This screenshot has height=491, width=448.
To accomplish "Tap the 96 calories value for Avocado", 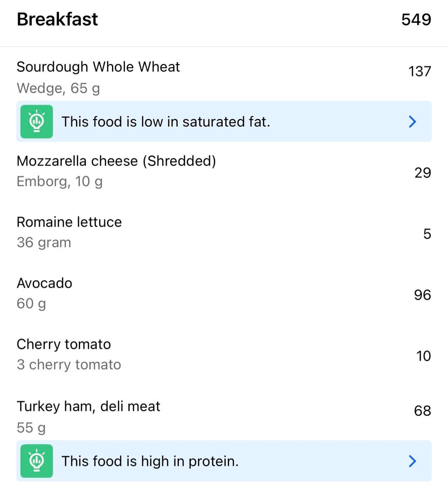I will coord(422,295).
